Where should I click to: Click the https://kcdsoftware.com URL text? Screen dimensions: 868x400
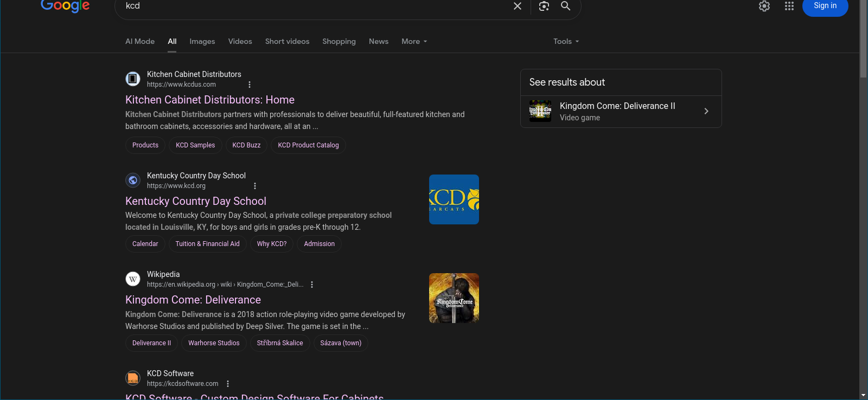click(183, 384)
